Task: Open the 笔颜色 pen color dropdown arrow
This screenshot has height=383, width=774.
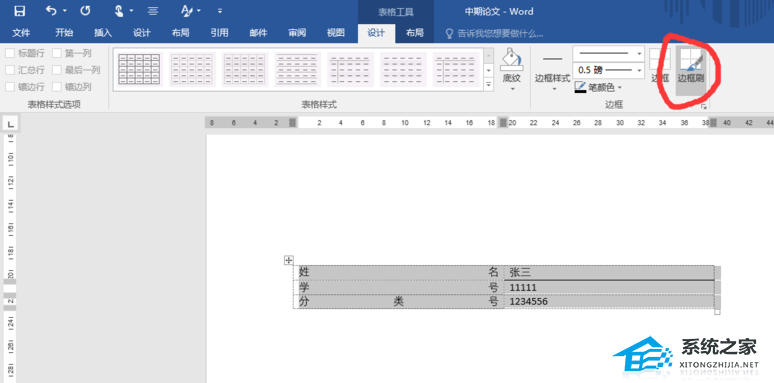Action: click(x=619, y=87)
